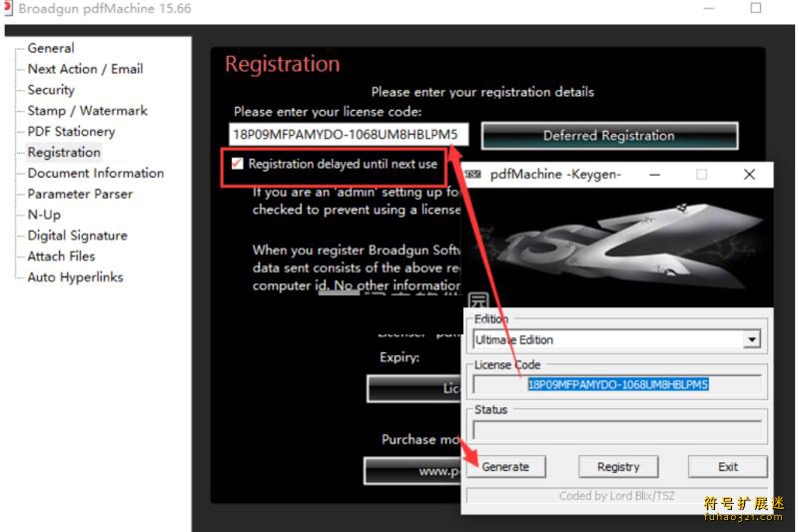Go to Security settings page
Viewport: 799px width, 532px height.
point(51,90)
